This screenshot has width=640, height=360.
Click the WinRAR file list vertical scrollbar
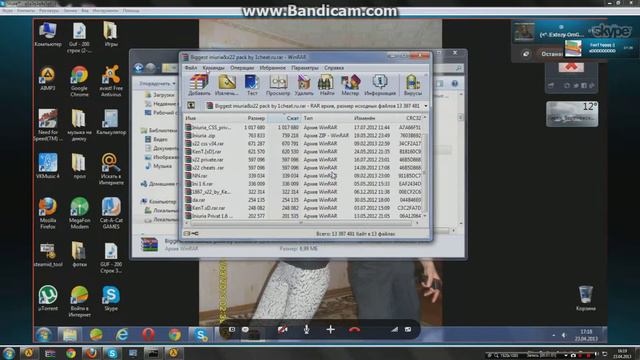[x=425, y=167]
